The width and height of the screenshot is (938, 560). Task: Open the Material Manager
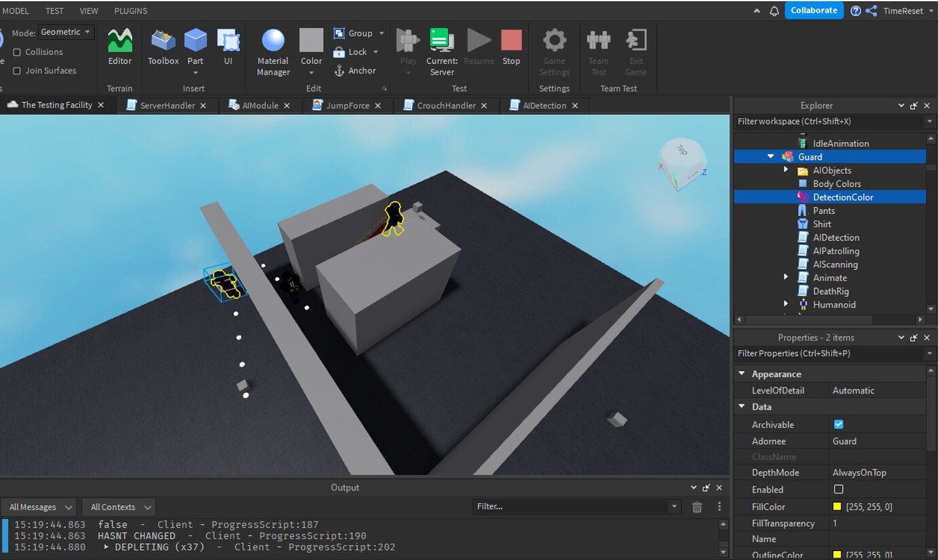[x=273, y=48]
